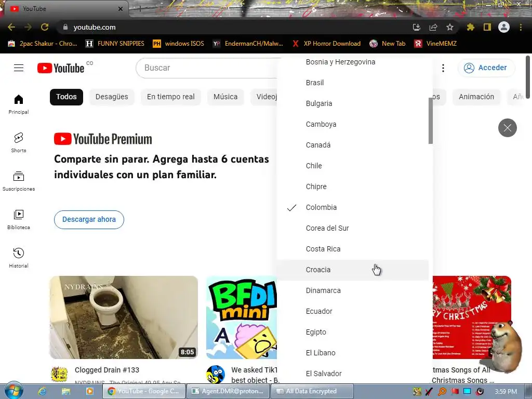Close the YouTube browser tab
Screen dimensions: 532x399
121,9
